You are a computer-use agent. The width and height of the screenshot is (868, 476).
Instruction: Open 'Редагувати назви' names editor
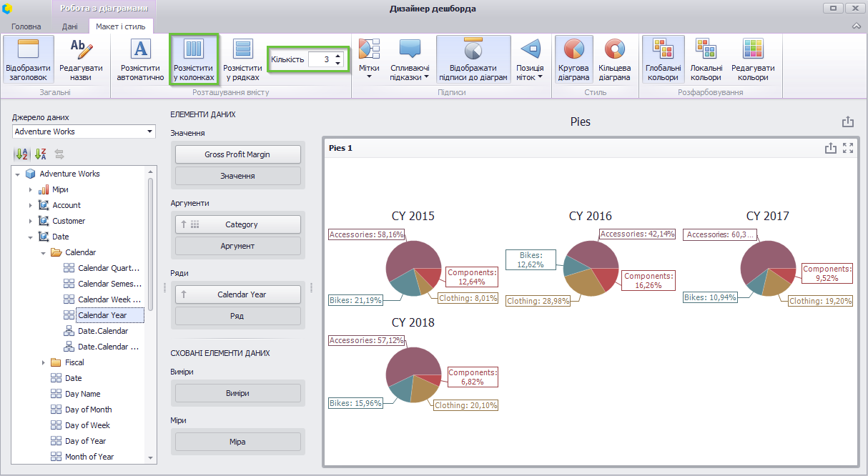pos(81,59)
